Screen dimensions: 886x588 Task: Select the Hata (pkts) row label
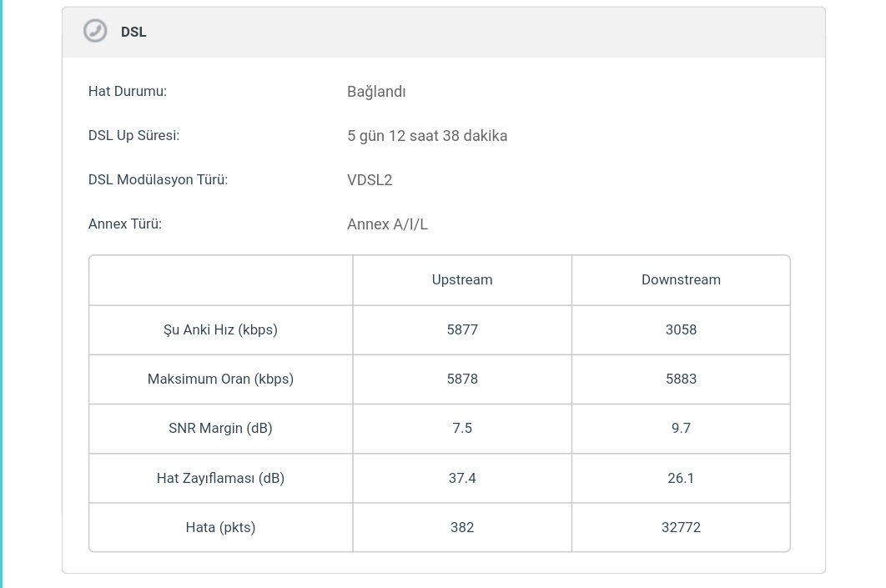point(220,528)
